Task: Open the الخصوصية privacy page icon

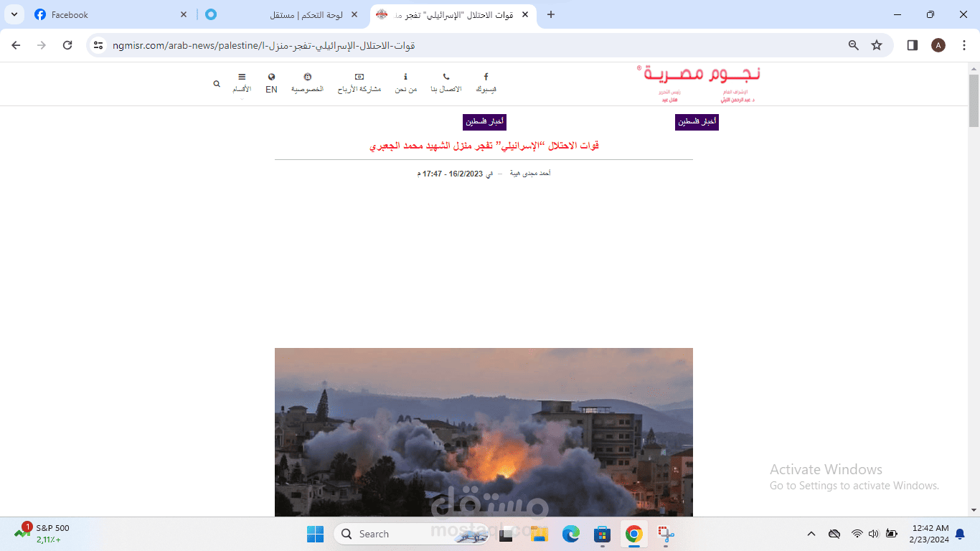Action: point(307,83)
